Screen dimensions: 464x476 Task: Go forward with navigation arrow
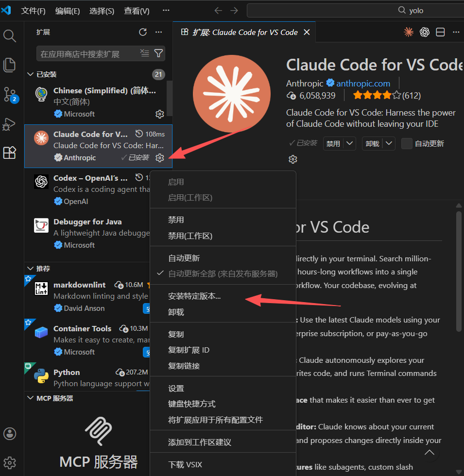coord(234,11)
